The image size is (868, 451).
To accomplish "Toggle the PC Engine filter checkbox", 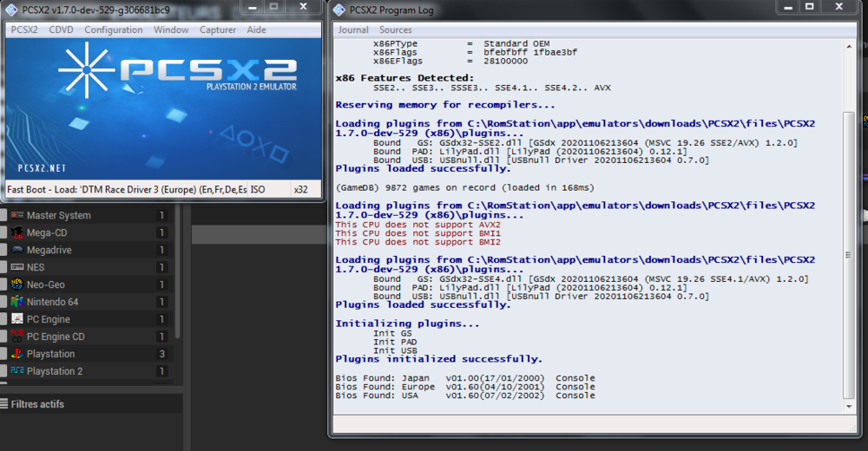I will click(x=3, y=319).
